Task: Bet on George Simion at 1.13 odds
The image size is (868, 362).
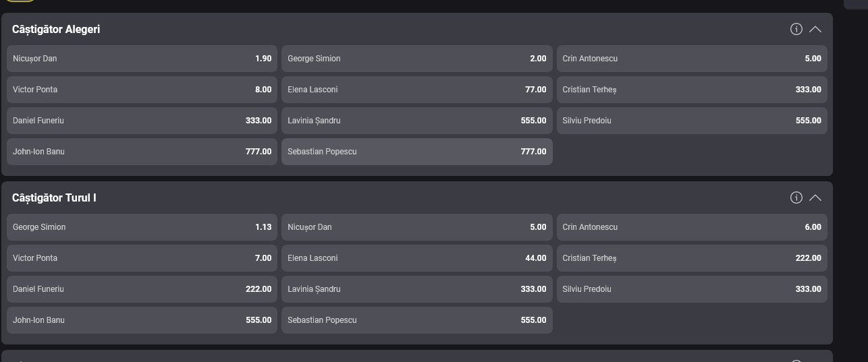Action: [142, 227]
